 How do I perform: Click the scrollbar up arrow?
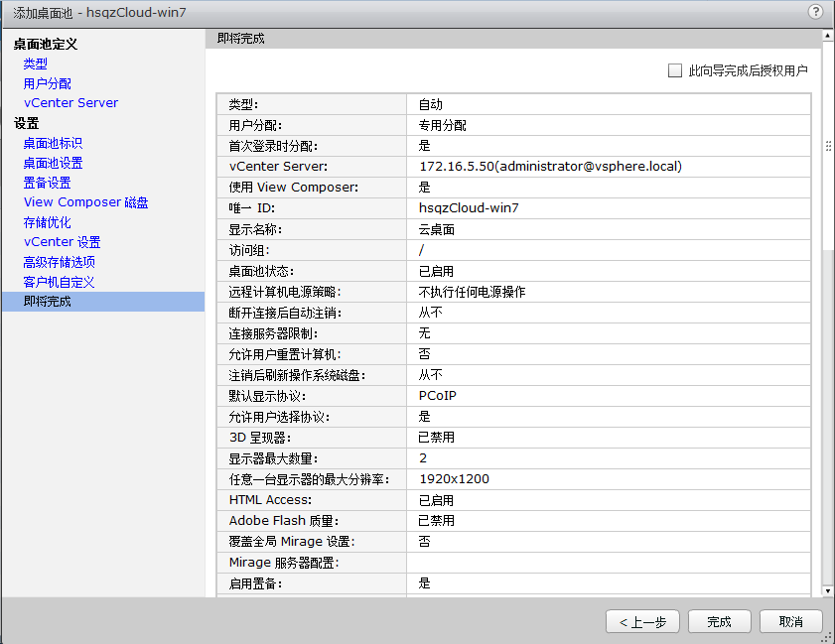click(827, 36)
